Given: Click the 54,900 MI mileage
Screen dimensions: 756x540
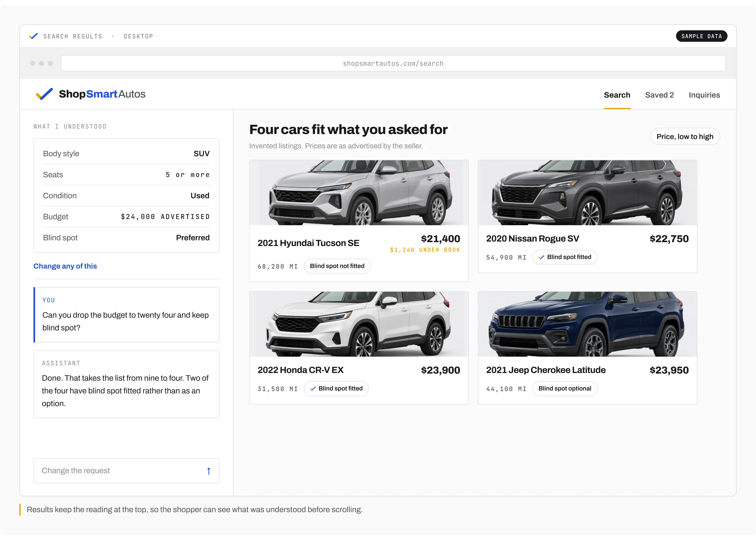Looking at the screenshot, I should coord(506,257).
